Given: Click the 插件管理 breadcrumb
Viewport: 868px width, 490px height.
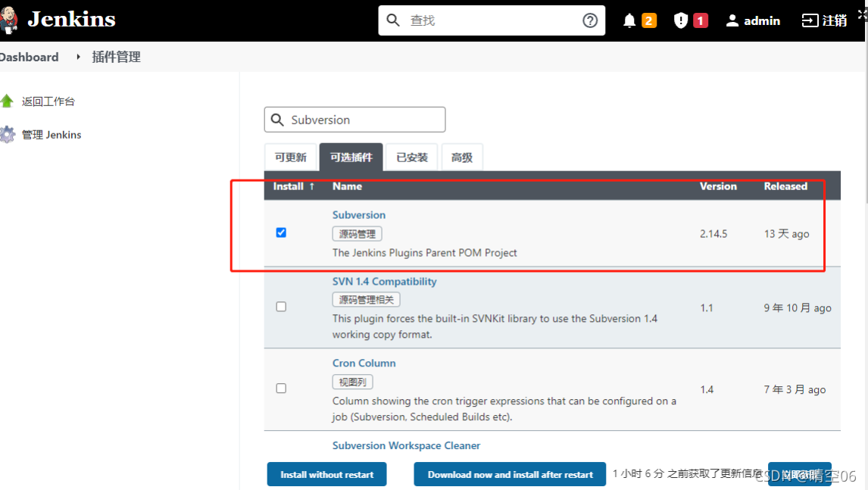Looking at the screenshot, I should (116, 57).
